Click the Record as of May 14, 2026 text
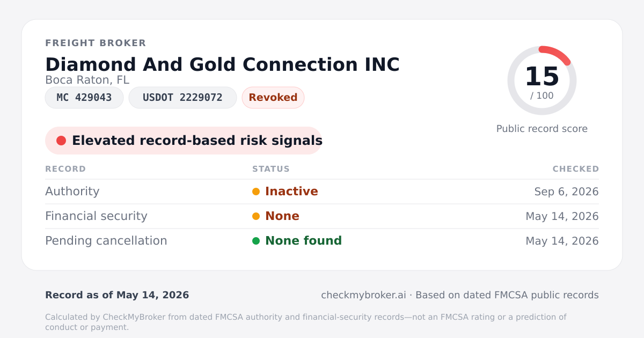 click(x=117, y=295)
